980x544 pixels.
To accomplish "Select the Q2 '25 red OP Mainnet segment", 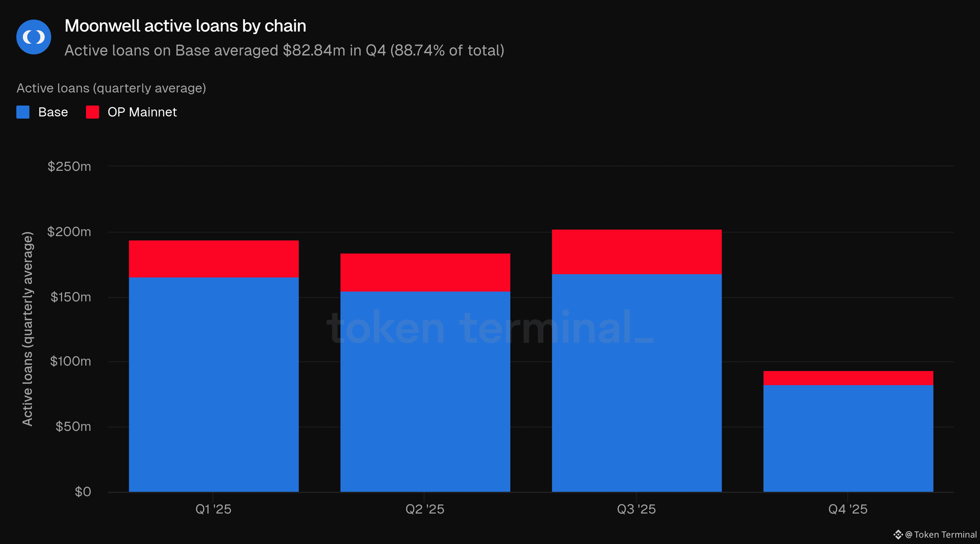I will click(x=425, y=272).
